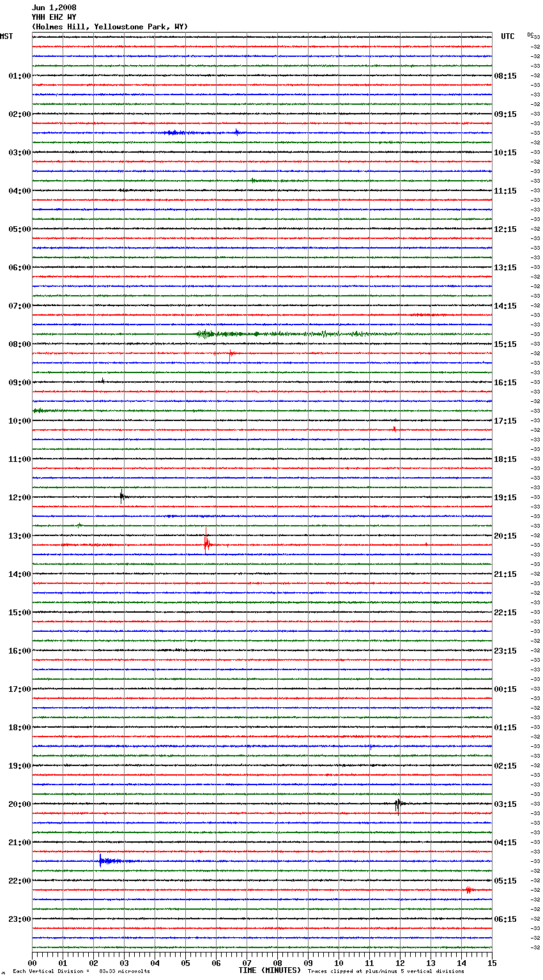Click "(Holmes Hill, Yellowstone Park, WY)" title

(x=110, y=27)
